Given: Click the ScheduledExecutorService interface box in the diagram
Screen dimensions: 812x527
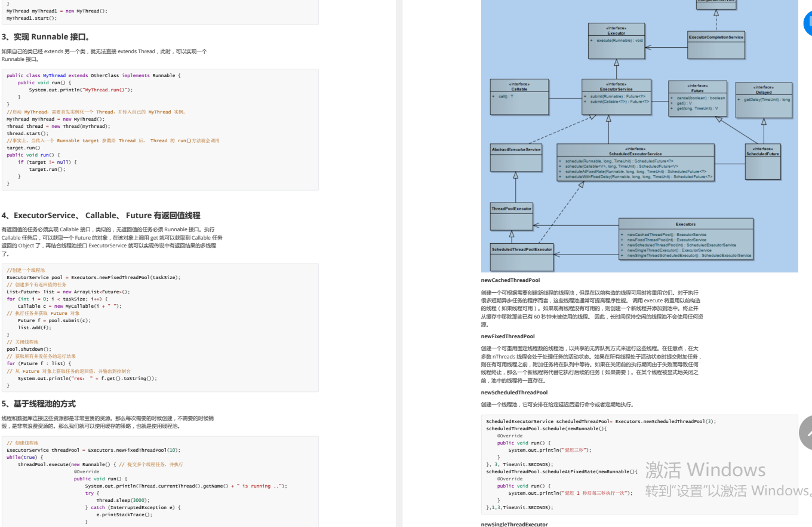Looking at the screenshot, I should [635, 163].
